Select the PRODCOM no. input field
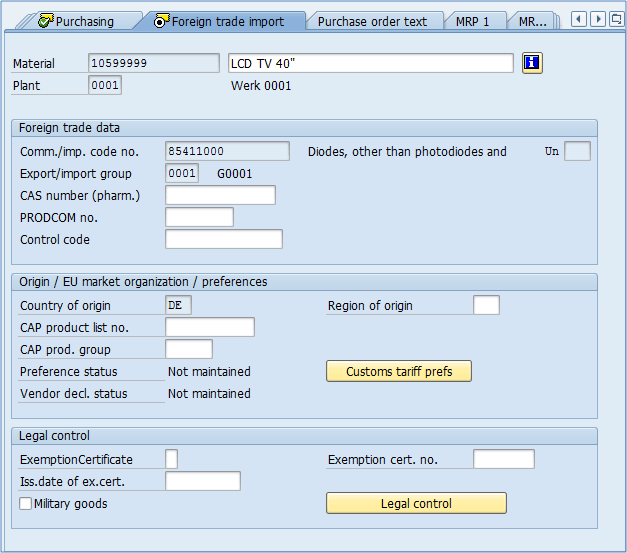Viewport: 627px width, 553px height. pyautogui.click(x=199, y=217)
